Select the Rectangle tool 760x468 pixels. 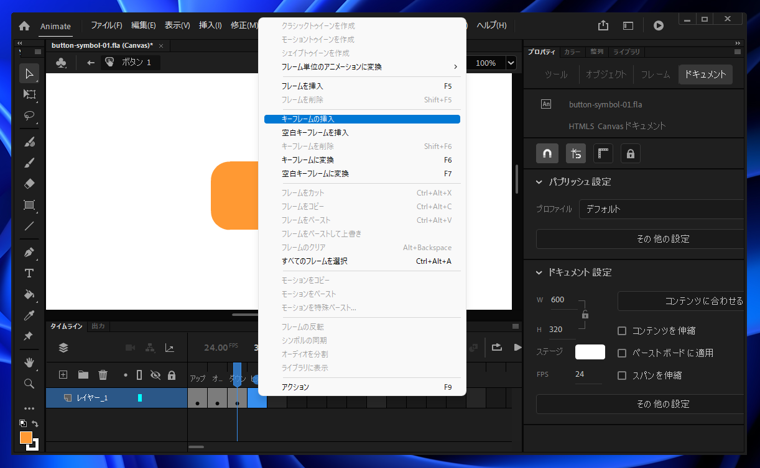pos(29,205)
